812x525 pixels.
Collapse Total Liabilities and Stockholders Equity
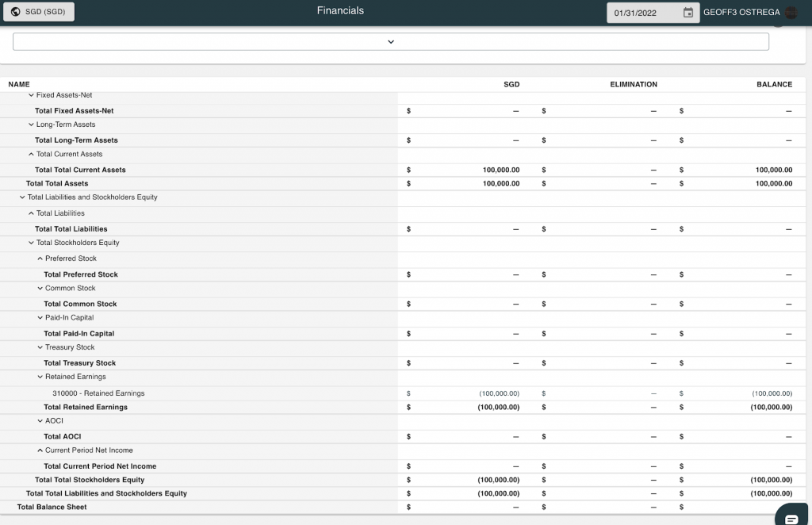22,197
